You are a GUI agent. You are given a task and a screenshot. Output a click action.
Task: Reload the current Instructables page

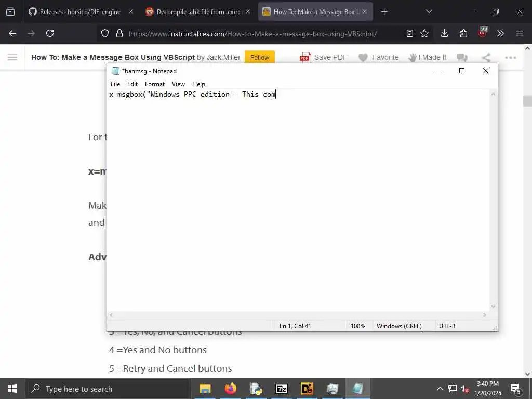tap(50, 33)
